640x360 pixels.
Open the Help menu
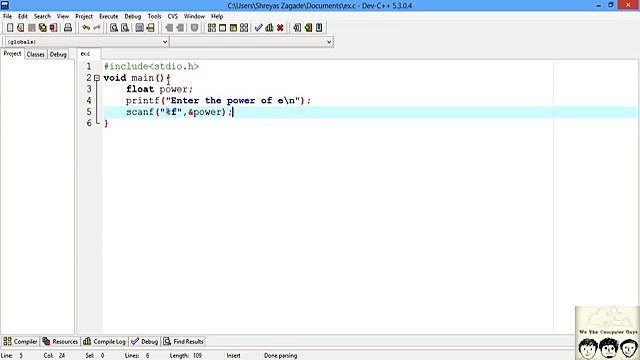pyautogui.click(x=217, y=16)
